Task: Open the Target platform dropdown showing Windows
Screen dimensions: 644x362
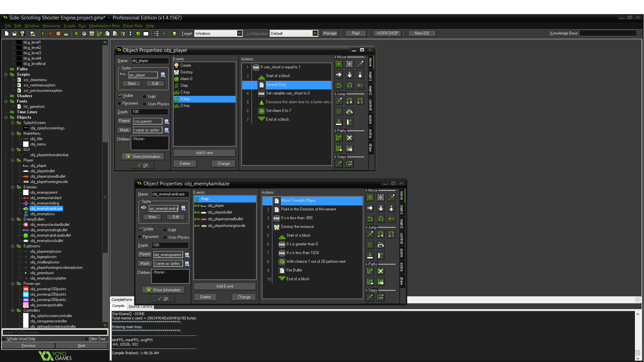Action: point(239,33)
